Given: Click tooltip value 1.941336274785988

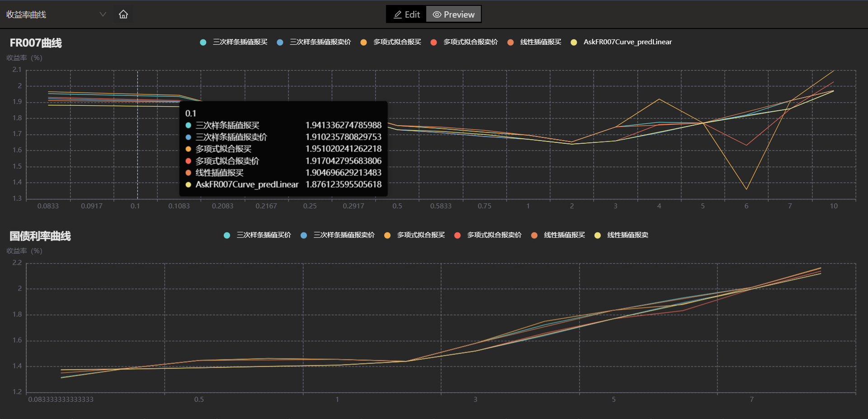Looking at the screenshot, I should [344, 125].
